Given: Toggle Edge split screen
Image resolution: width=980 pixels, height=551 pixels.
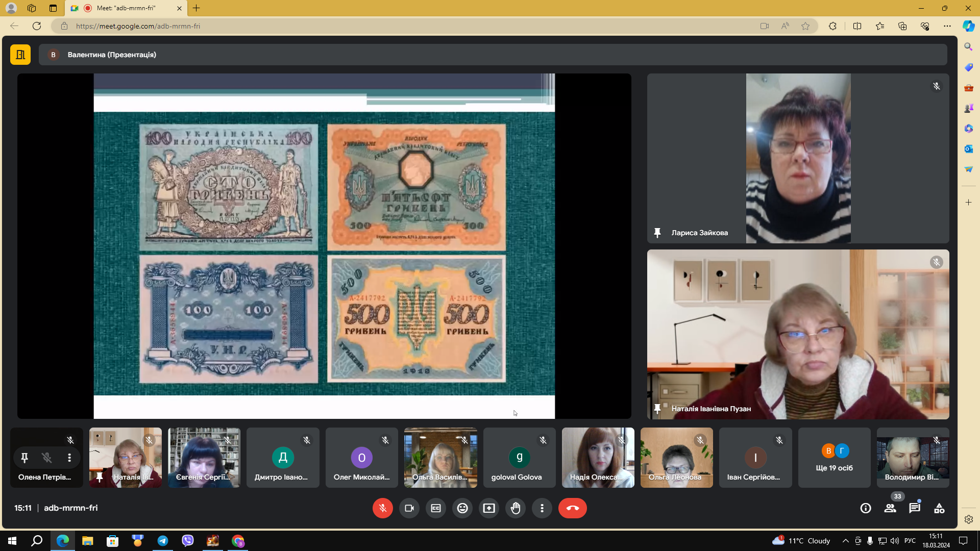Looking at the screenshot, I should [x=857, y=26].
